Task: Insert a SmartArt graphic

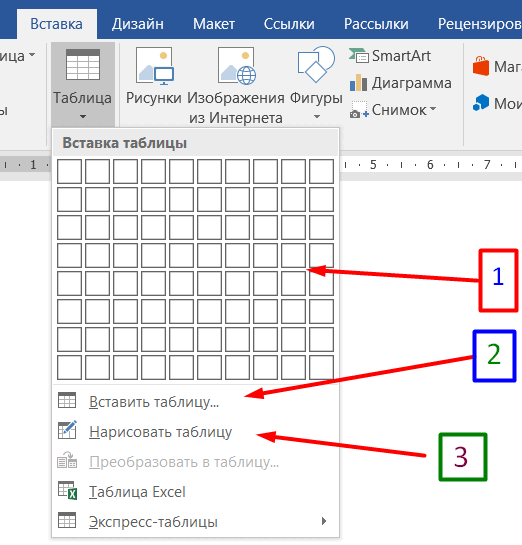Action: (x=390, y=56)
